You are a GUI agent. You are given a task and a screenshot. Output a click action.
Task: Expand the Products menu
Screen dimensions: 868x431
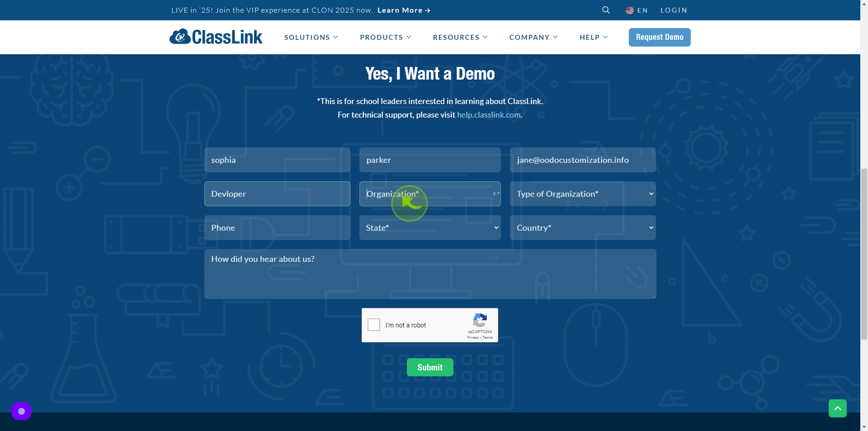click(386, 37)
